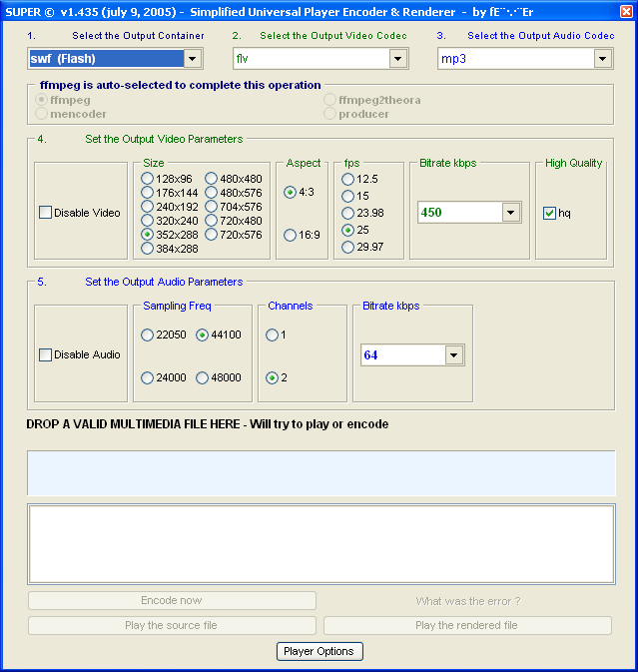
Task: Click the Player Options button
Action: pos(319,651)
